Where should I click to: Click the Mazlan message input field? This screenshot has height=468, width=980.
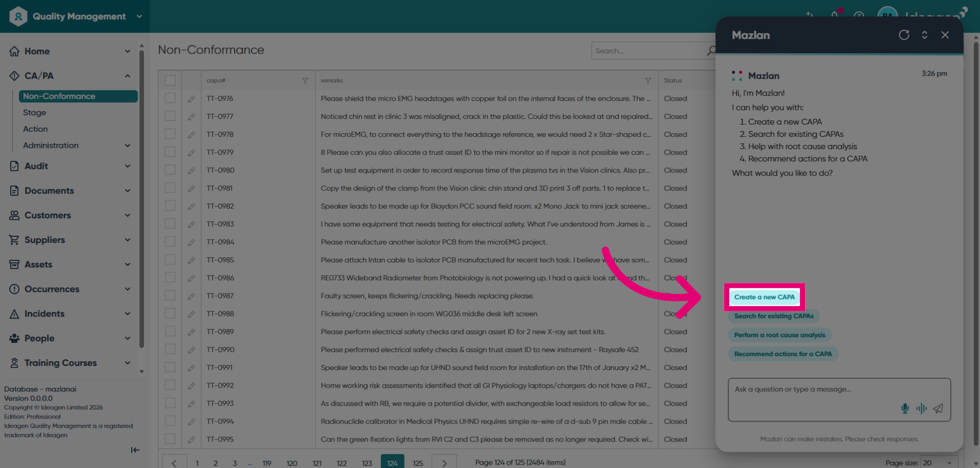coord(839,399)
